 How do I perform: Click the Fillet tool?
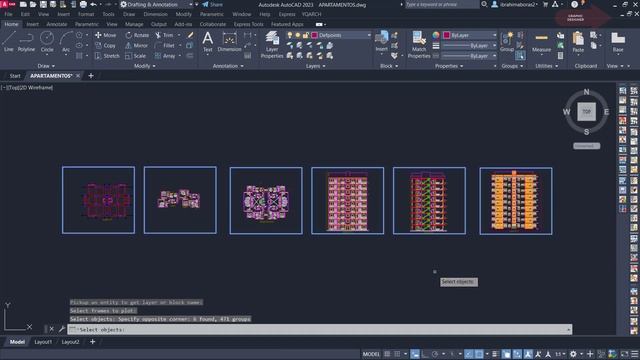click(165, 45)
